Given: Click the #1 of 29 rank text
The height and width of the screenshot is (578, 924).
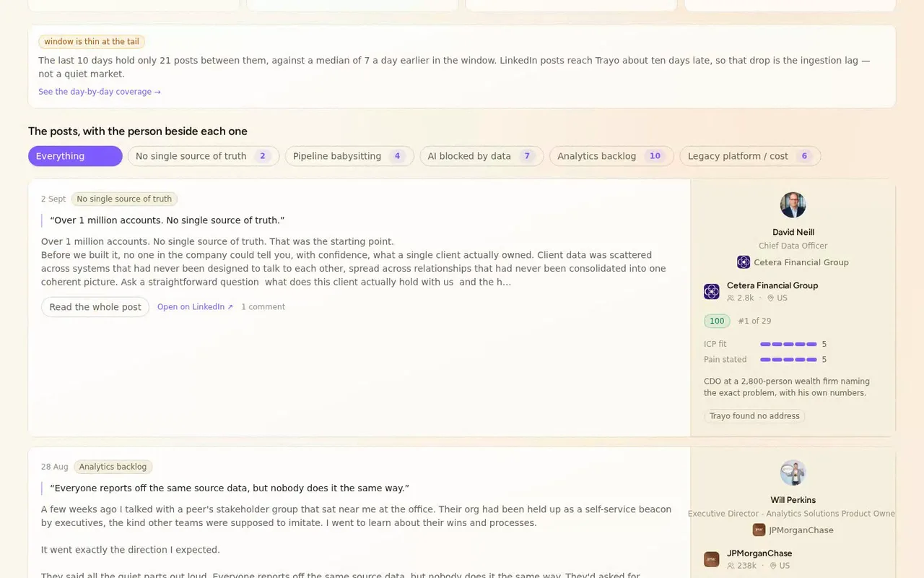Looking at the screenshot, I should point(754,321).
